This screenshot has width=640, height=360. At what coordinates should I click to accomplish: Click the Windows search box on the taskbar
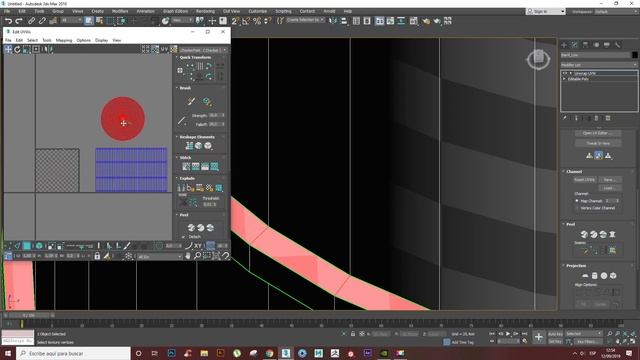click(73, 353)
